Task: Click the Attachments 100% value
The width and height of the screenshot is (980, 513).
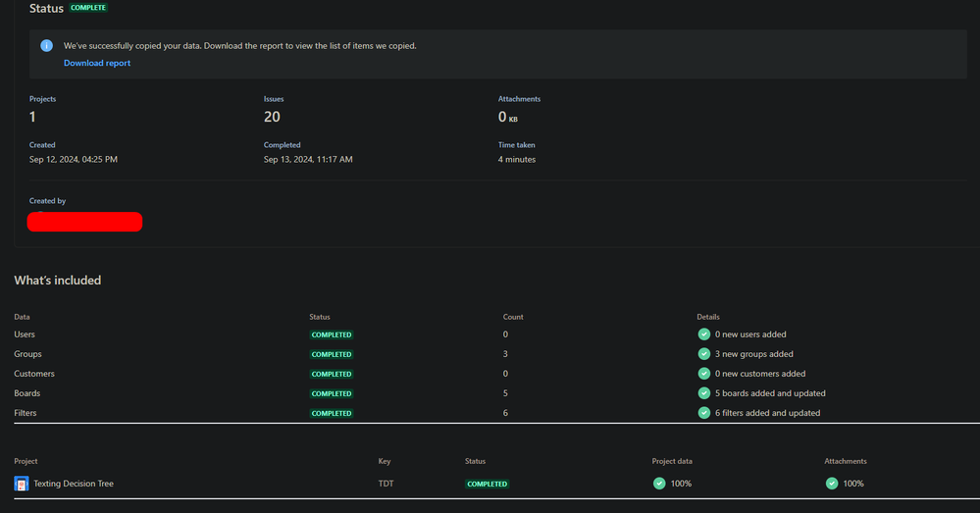Action: tap(853, 484)
